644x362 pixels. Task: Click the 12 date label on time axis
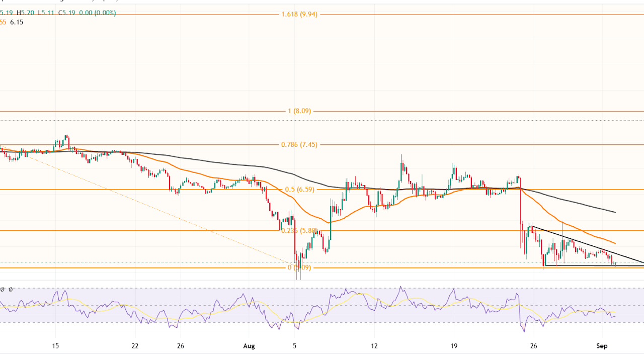(x=374, y=346)
